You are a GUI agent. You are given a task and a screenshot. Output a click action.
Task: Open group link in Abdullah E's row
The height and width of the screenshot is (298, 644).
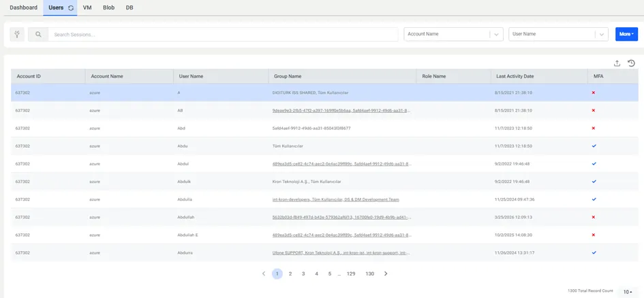point(341,235)
